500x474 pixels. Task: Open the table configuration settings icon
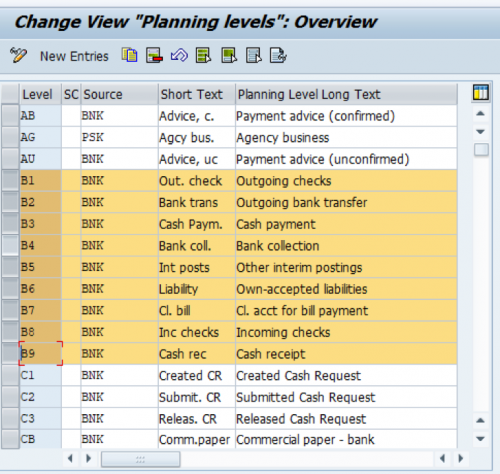(x=481, y=92)
